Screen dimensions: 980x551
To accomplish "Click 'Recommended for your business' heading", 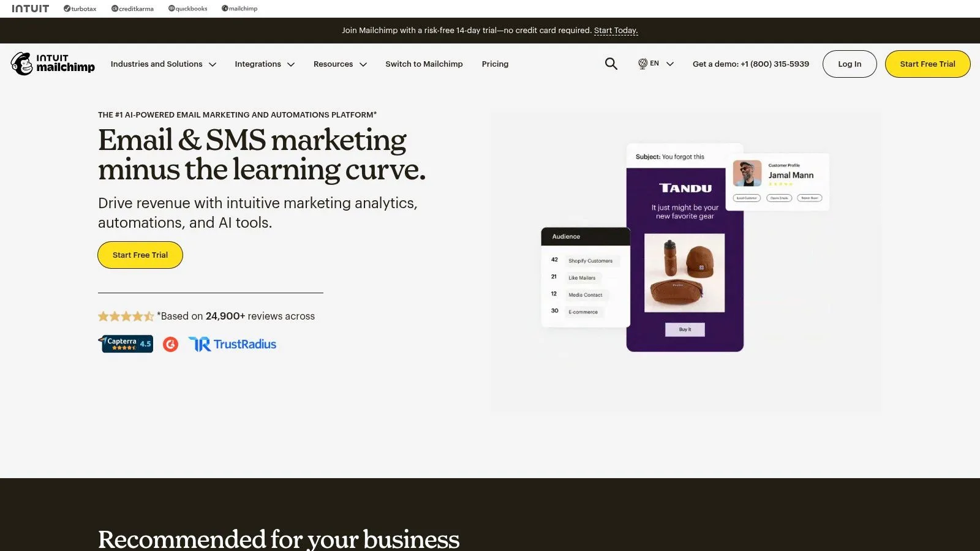I will click(x=279, y=539).
